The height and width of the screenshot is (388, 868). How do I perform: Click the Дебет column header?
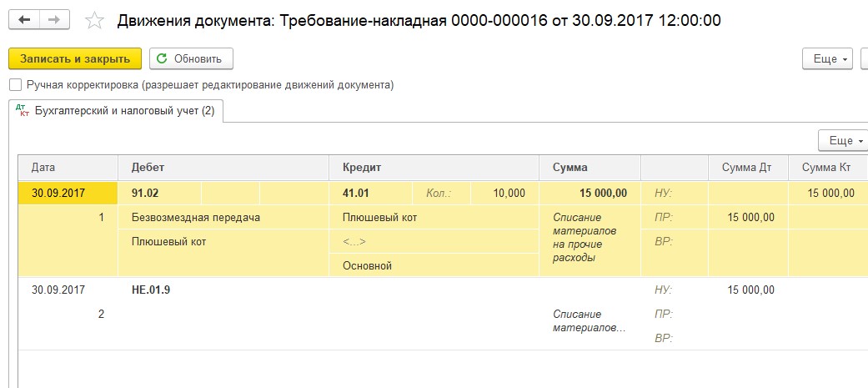[223, 168]
